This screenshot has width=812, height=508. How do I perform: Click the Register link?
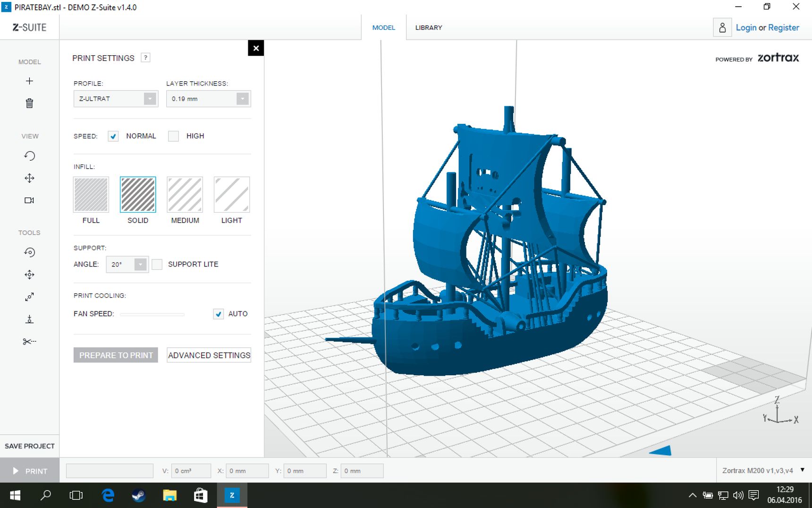783,27
